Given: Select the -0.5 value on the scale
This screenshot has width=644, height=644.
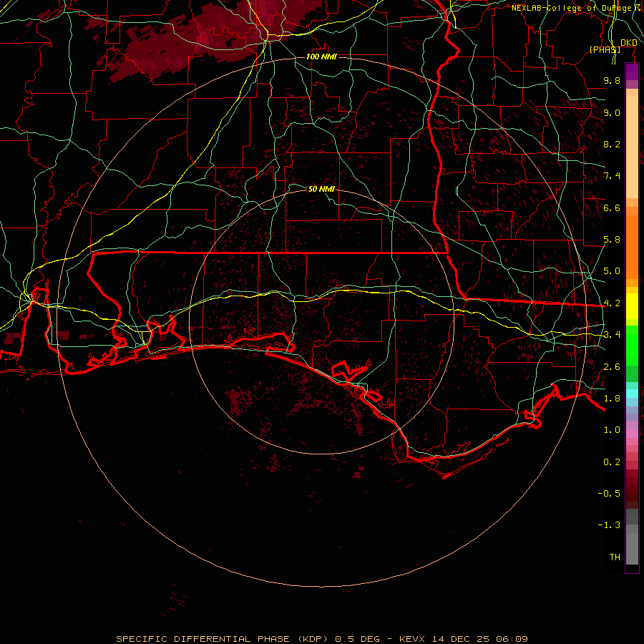Looking at the screenshot, I should coord(609,493).
